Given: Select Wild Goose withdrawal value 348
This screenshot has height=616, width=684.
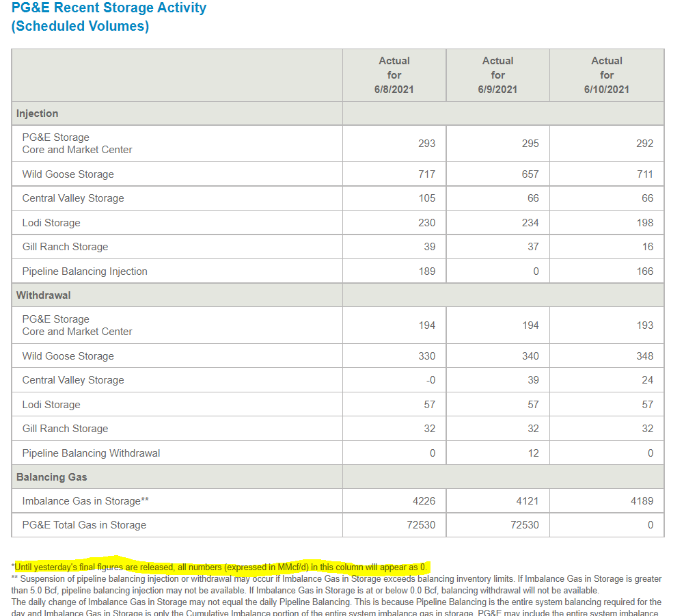Looking at the screenshot, I should point(645,356).
